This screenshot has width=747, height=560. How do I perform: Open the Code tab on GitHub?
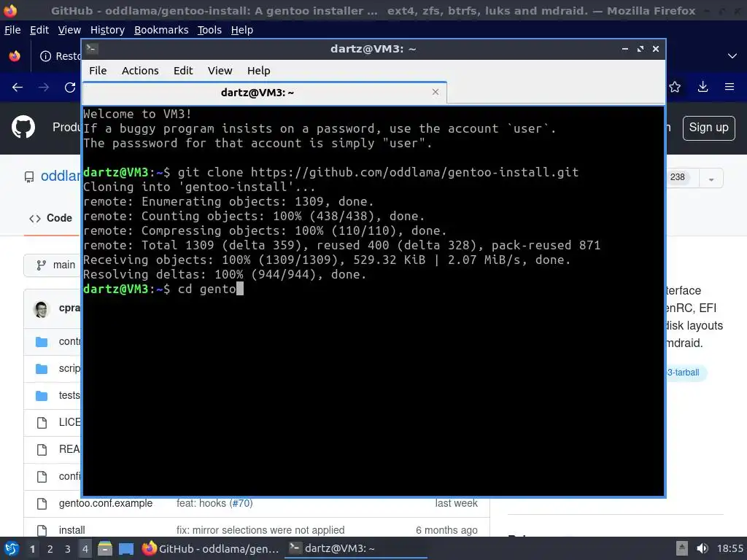click(x=50, y=218)
